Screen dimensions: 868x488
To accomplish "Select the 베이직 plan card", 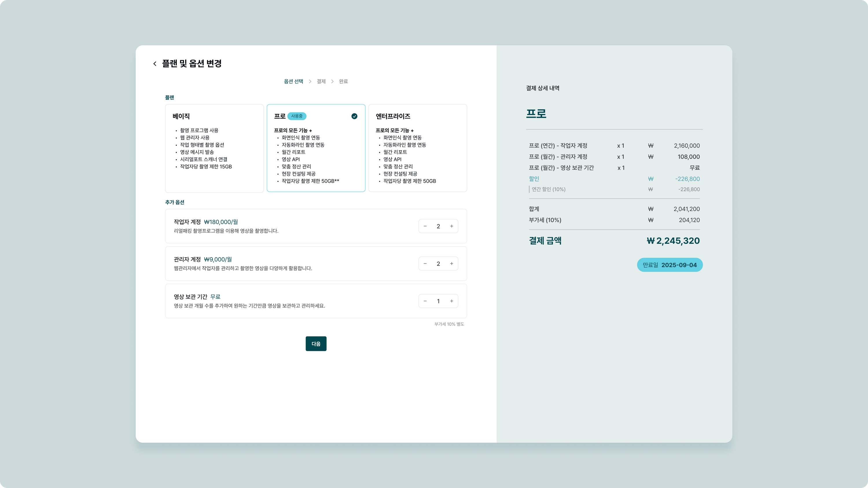I will (214, 148).
